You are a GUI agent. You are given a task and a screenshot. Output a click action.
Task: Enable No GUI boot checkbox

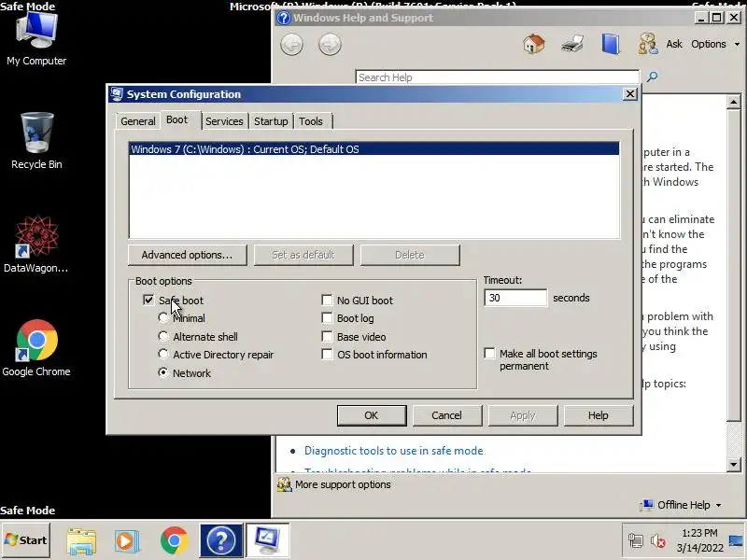[x=327, y=300]
